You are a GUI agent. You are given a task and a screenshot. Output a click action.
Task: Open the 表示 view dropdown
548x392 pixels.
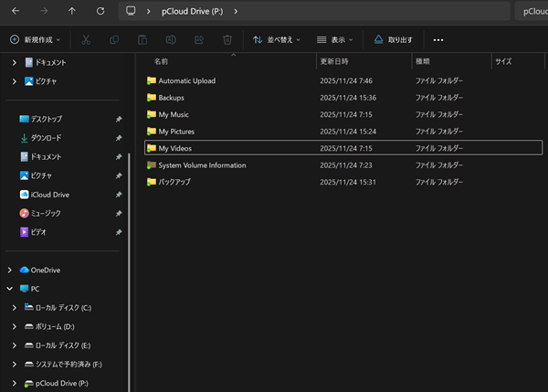[335, 40]
